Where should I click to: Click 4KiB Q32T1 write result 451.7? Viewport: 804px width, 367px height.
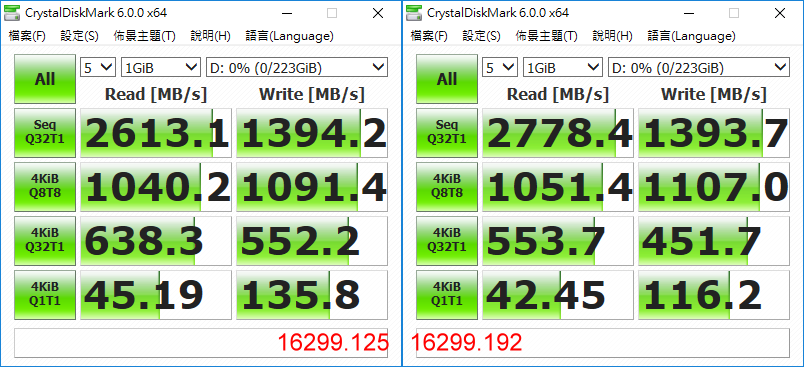click(x=714, y=241)
